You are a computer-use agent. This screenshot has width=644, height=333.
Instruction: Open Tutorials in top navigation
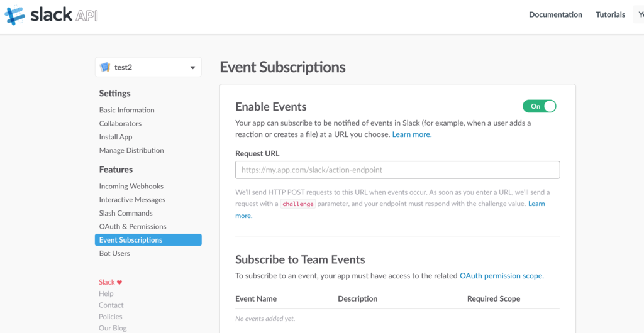click(x=610, y=14)
